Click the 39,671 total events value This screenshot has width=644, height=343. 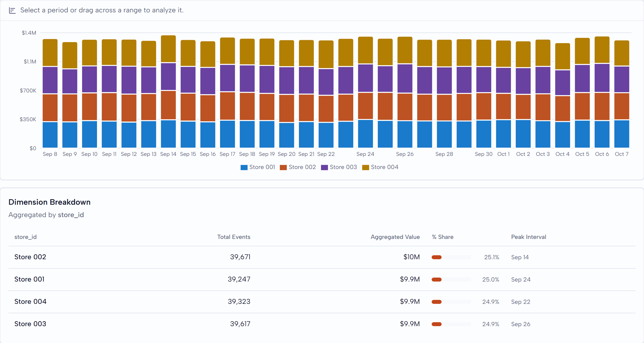[240, 257]
